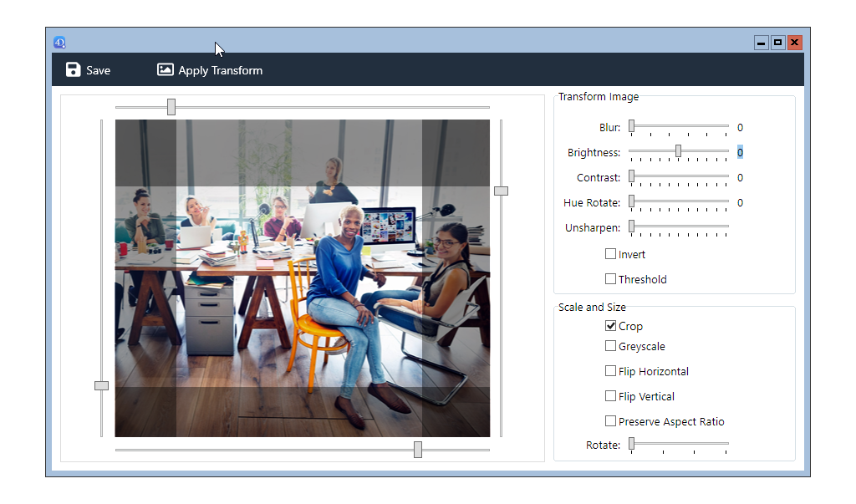Tick the Flip Horizontal checkbox
Screen dimensions: 856x504
(610, 371)
